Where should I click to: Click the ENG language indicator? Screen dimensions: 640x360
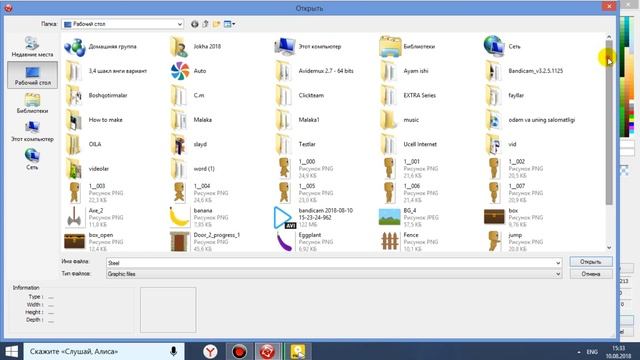[592, 352]
